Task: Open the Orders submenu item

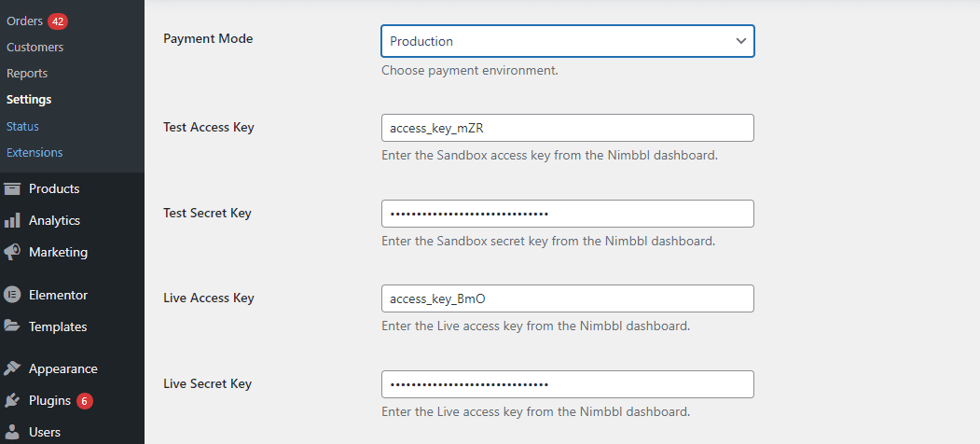Action: point(25,21)
